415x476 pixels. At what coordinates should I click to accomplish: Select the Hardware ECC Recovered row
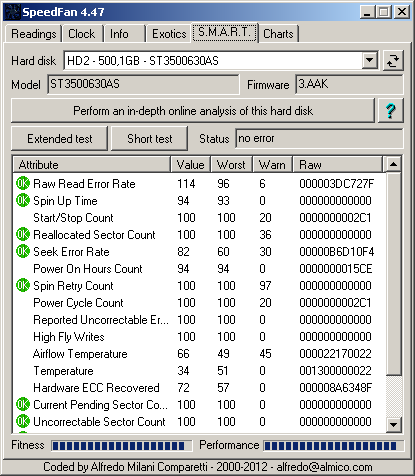pos(199,387)
